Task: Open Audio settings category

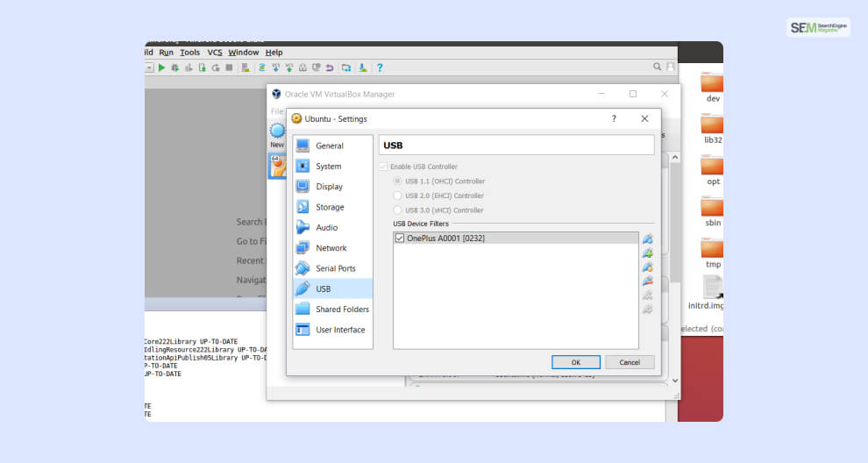Action: point(332,228)
